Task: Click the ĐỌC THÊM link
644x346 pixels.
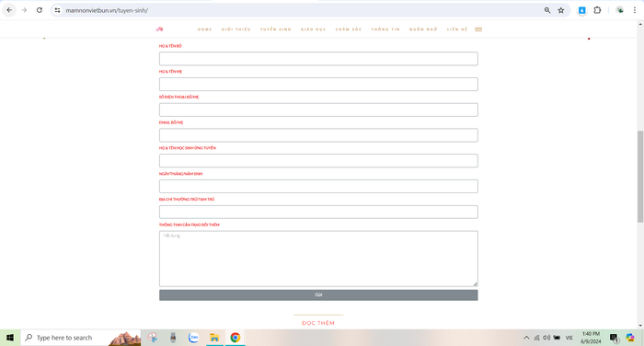Action: click(x=318, y=323)
